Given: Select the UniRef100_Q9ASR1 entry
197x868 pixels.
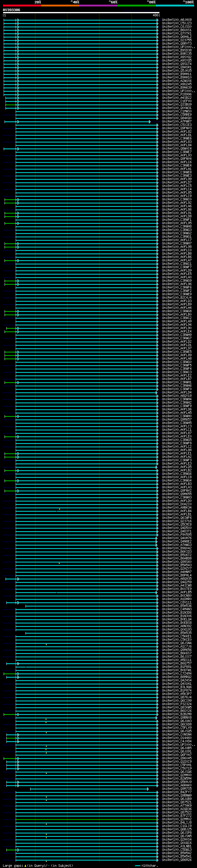Looking at the screenshot, I should point(177,67).
